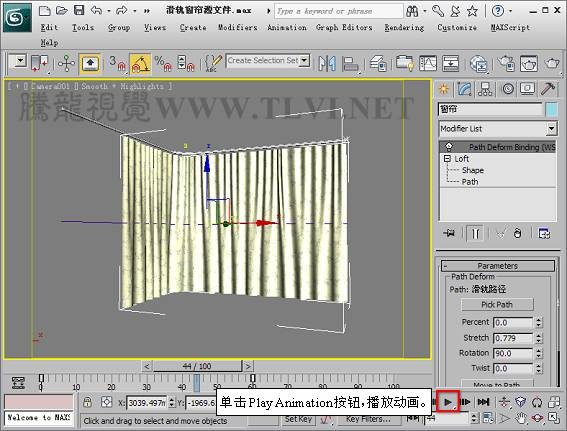This screenshot has width=567, height=431.
Task: Toggle Percent Snap button
Action: 163,63
